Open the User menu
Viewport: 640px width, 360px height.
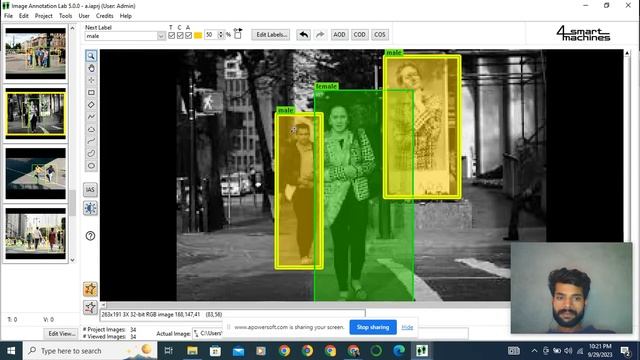84,16
